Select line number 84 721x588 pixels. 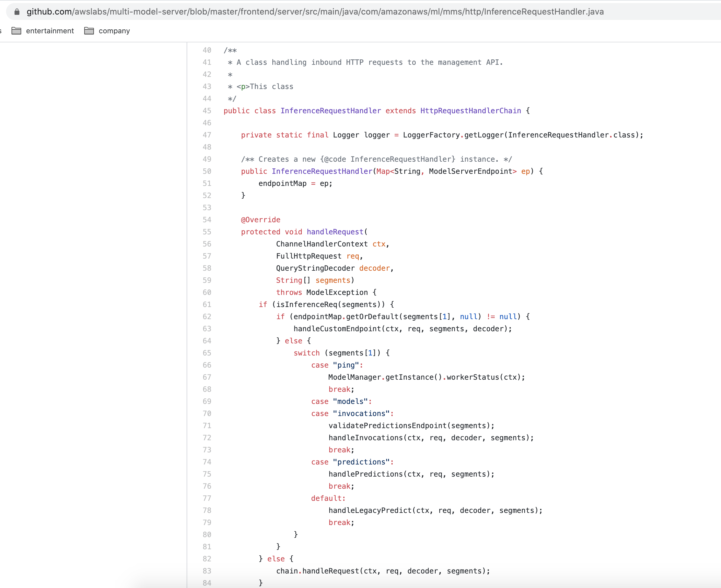tap(207, 583)
